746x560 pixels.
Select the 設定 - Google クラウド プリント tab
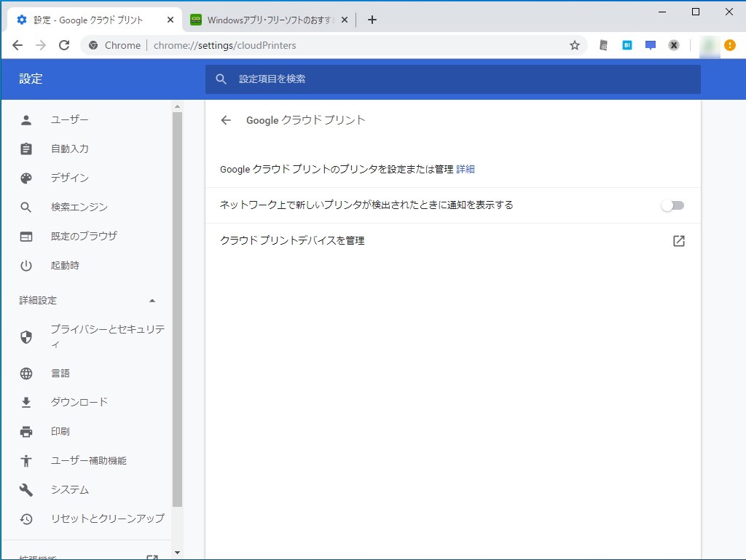(87, 20)
